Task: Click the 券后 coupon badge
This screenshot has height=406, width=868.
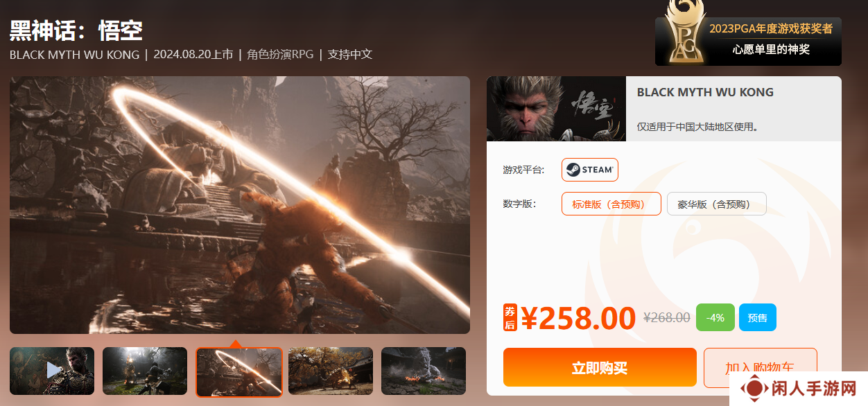Action: pos(510,317)
